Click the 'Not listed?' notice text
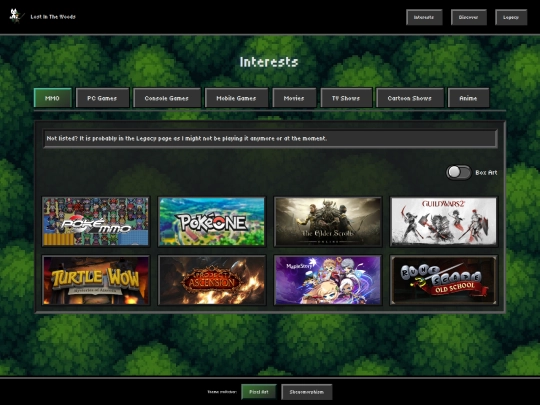The width and height of the screenshot is (540, 405). tap(187, 138)
